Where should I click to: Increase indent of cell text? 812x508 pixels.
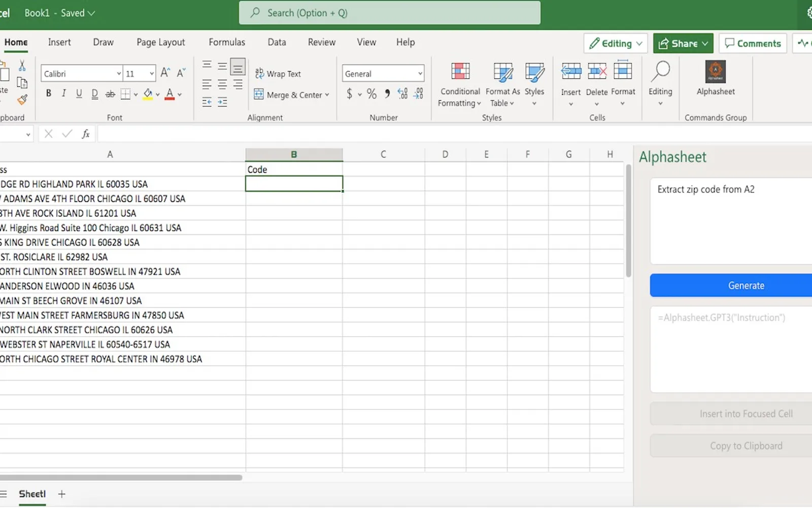click(x=222, y=102)
